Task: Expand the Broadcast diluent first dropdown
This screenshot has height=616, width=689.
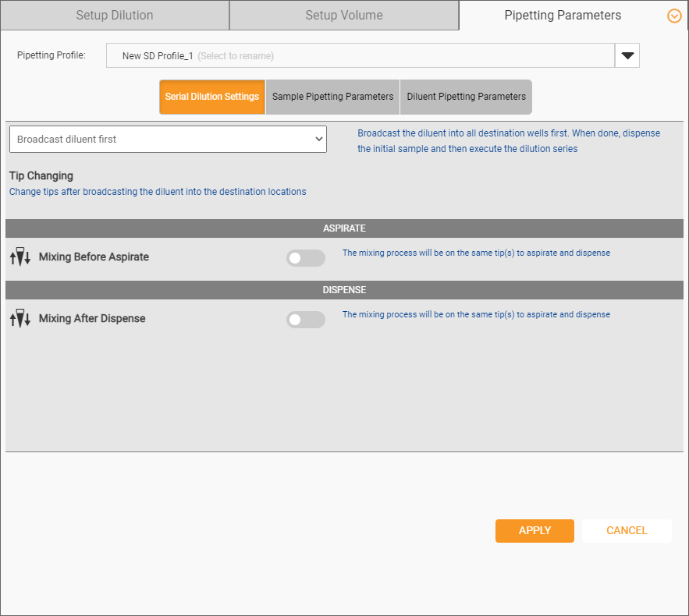Action: (x=168, y=139)
